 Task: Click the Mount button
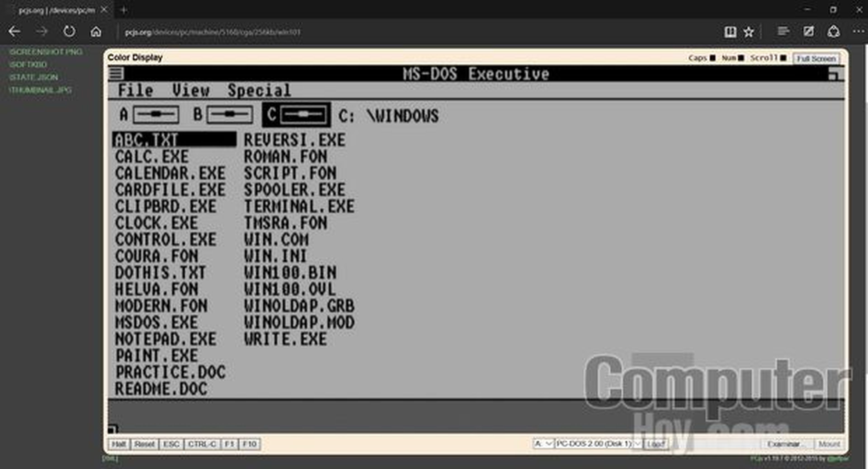click(x=829, y=444)
